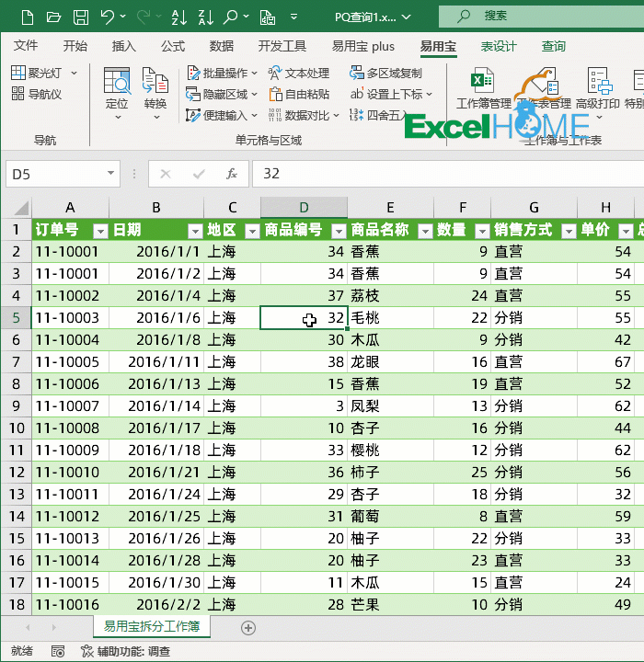The width and height of the screenshot is (644, 662).
Task: Click the 多区域复制 button
Action: 385,74
